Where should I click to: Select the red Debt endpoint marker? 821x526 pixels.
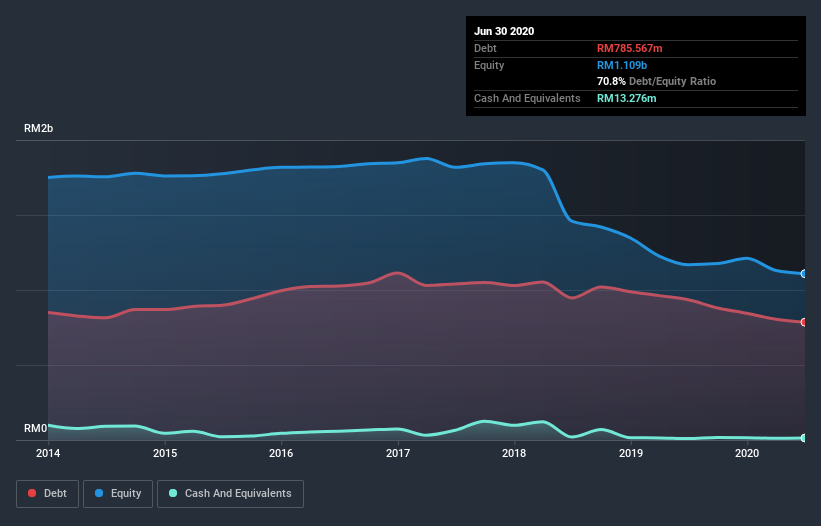click(x=804, y=322)
